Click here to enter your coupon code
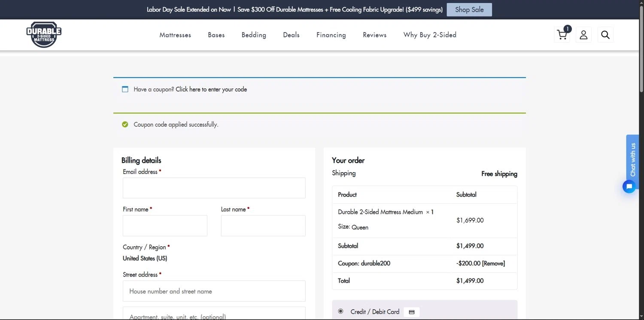This screenshot has height=320, width=644. (x=211, y=89)
